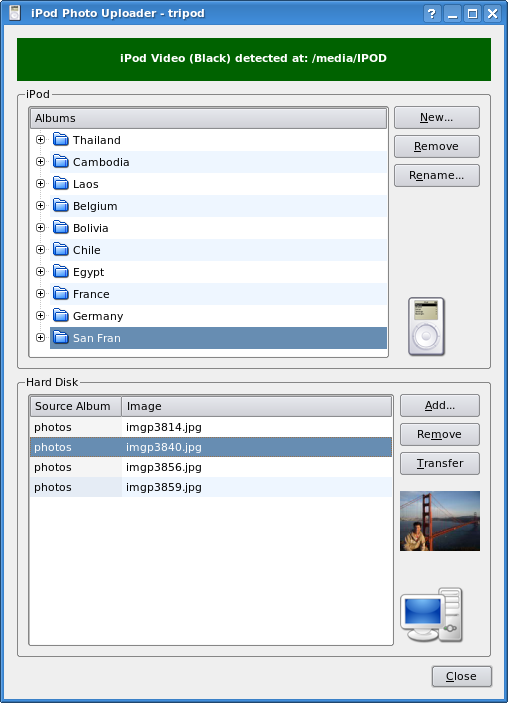The width and height of the screenshot is (508, 703).
Task: Click 'photos' source cell beside imgp3814.jpg
Action: tap(76, 427)
